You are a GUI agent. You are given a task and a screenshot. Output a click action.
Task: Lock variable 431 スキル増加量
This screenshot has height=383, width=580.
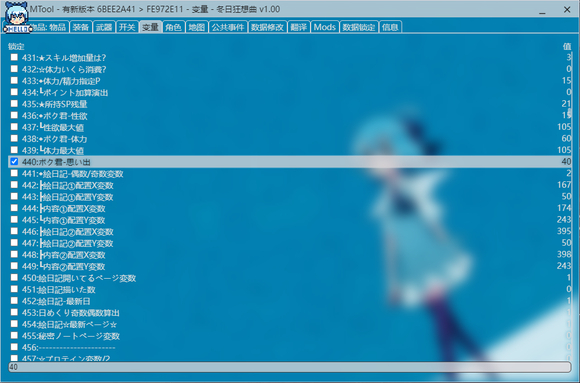pos(14,57)
